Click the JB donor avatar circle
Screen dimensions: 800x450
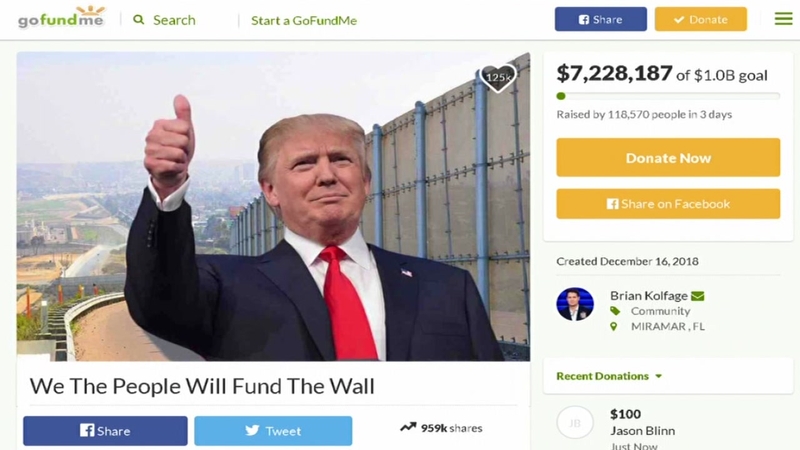[574, 422]
